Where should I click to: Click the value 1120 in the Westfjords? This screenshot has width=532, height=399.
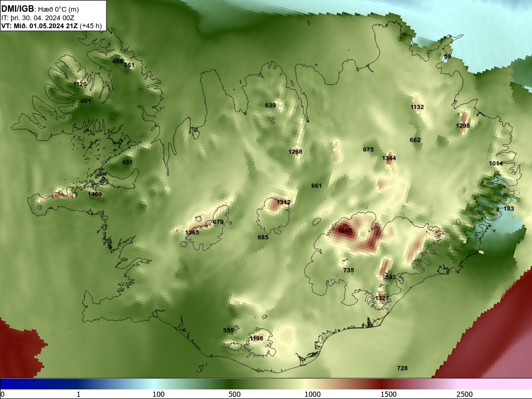point(80,84)
